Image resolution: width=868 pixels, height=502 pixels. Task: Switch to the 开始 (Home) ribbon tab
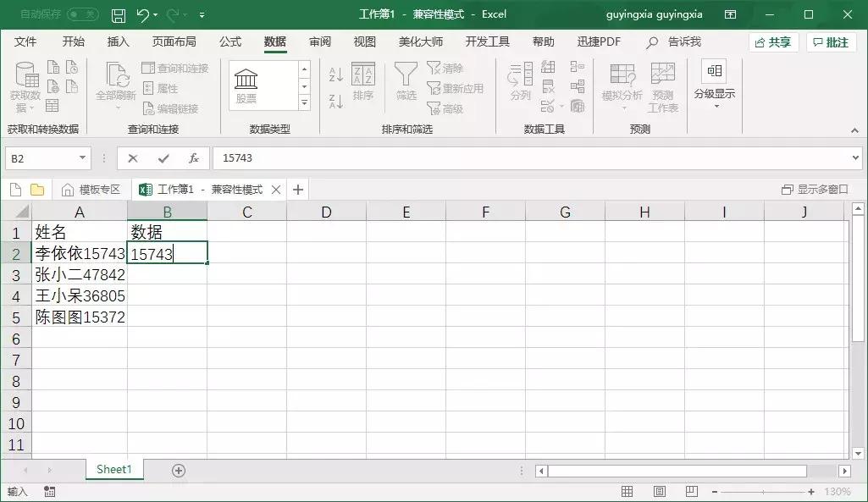pyautogui.click(x=72, y=41)
